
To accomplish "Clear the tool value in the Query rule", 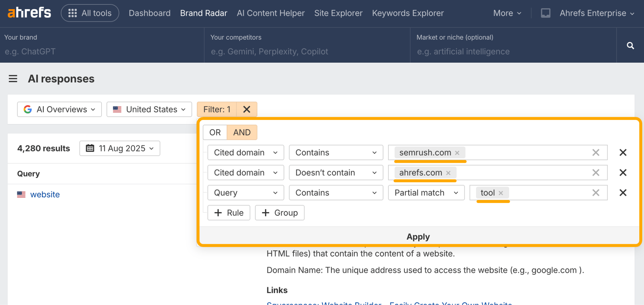I will tap(595, 193).
